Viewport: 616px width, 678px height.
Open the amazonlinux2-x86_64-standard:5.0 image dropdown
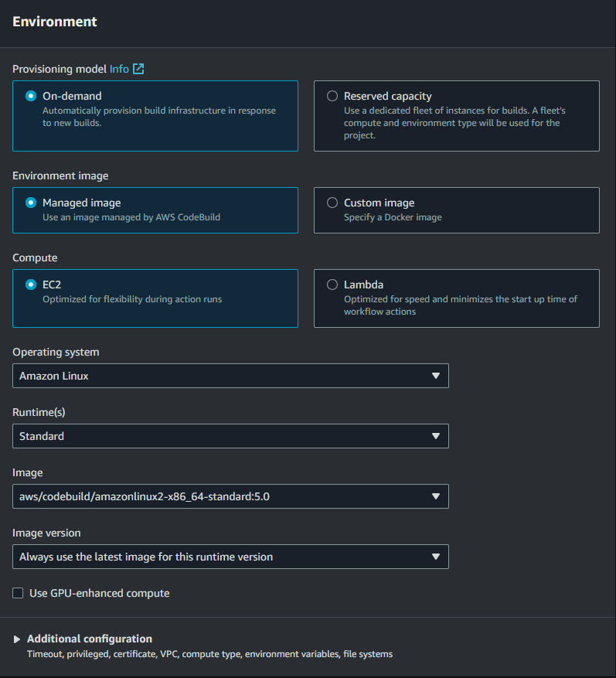pos(230,496)
